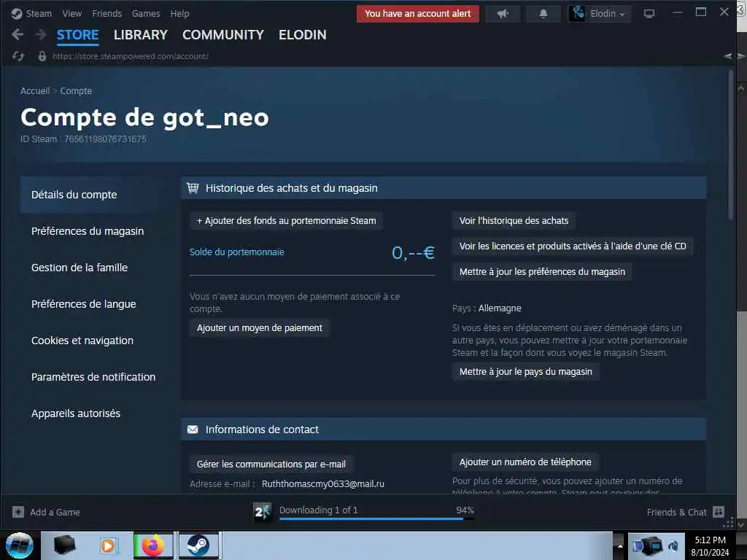Open the media player taskbar icon
The height and width of the screenshot is (560, 747).
[x=108, y=545]
